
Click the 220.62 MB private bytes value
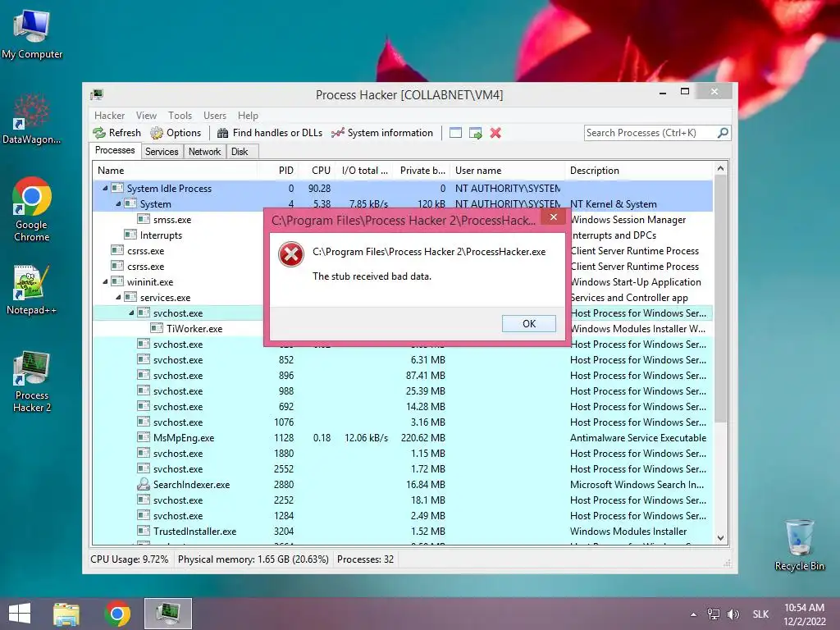pos(423,438)
